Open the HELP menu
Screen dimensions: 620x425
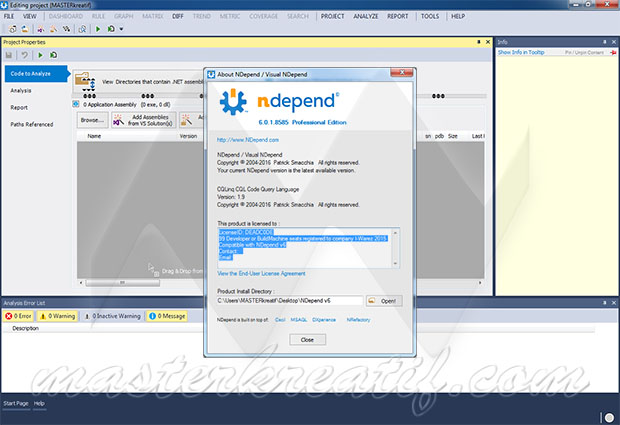point(458,16)
